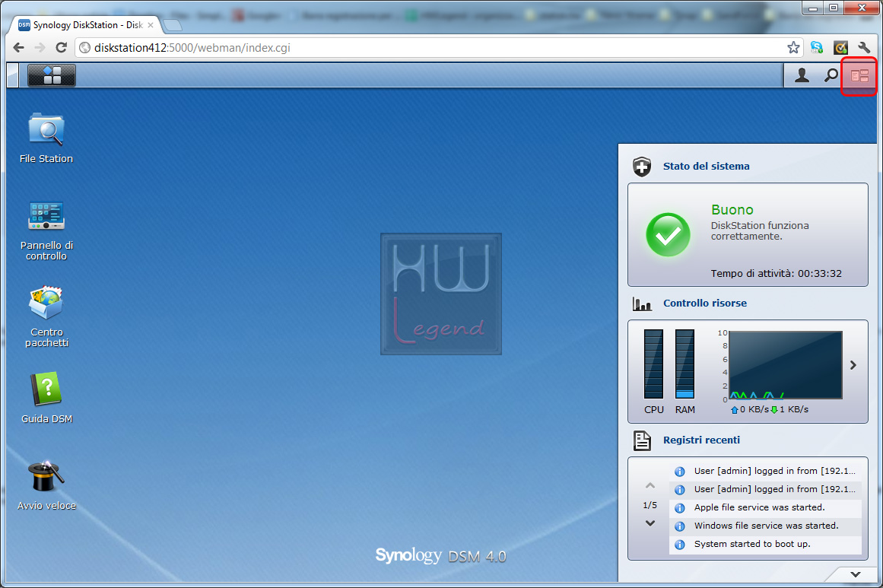
Task: Minimize the Chrome window
Action: point(812,8)
